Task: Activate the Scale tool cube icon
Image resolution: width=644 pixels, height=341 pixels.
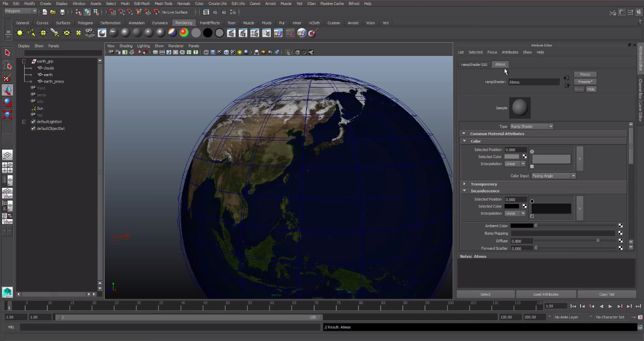Action: coord(8,115)
